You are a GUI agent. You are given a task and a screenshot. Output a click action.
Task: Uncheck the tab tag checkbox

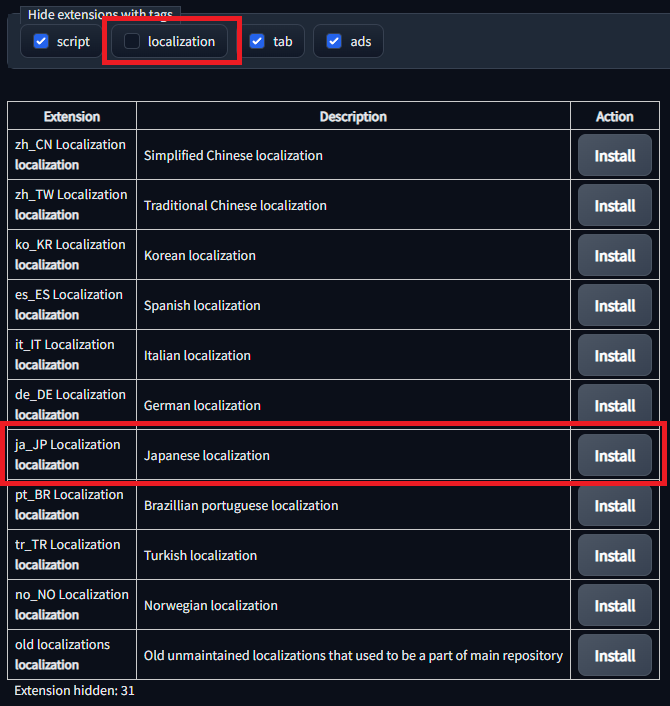(x=257, y=41)
